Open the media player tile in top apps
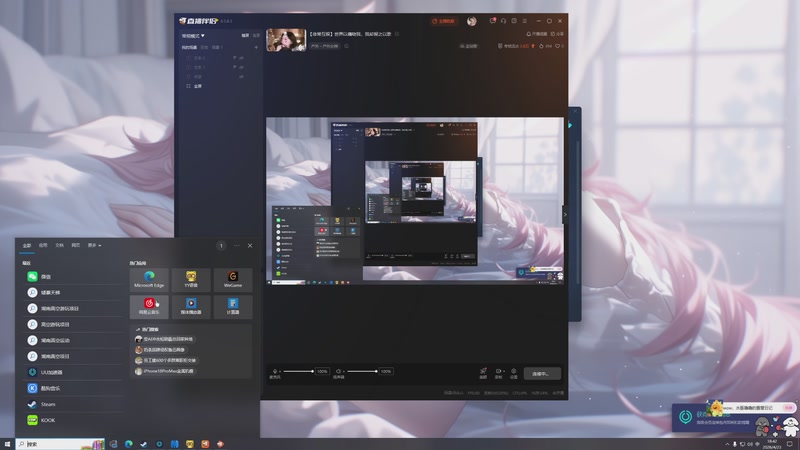 (x=191, y=307)
